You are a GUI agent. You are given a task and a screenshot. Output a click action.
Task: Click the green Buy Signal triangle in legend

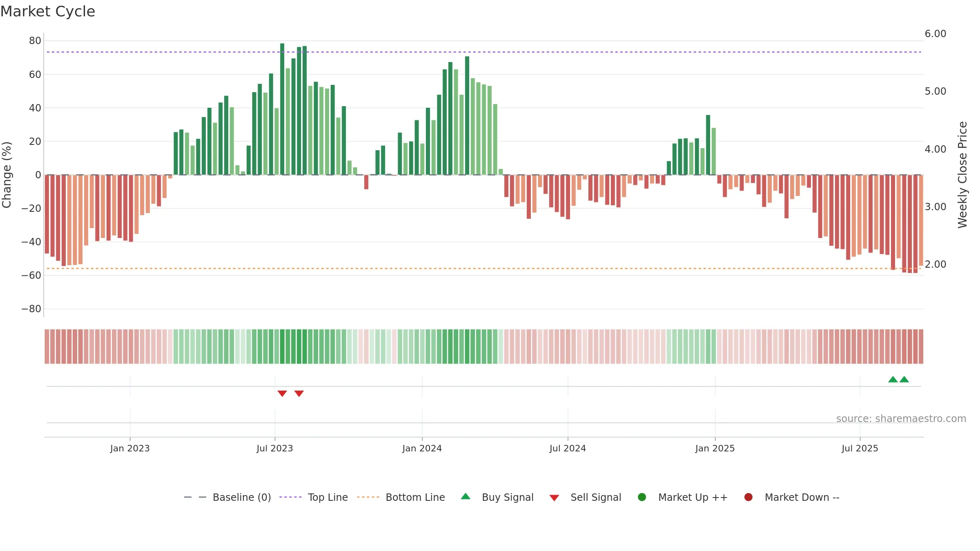click(465, 497)
